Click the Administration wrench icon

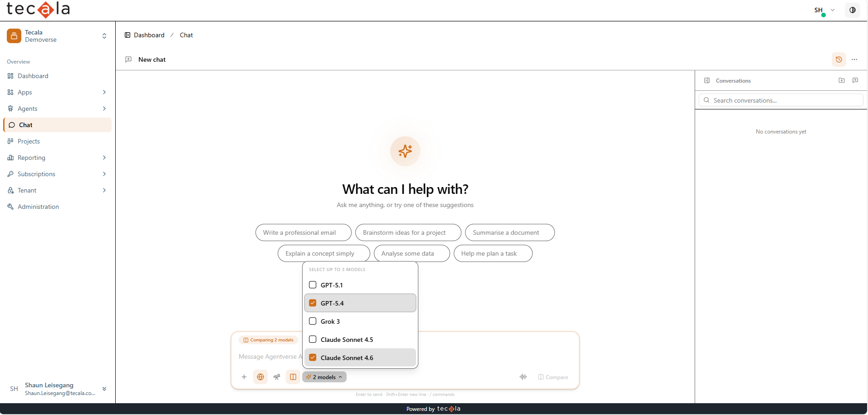coord(10,207)
